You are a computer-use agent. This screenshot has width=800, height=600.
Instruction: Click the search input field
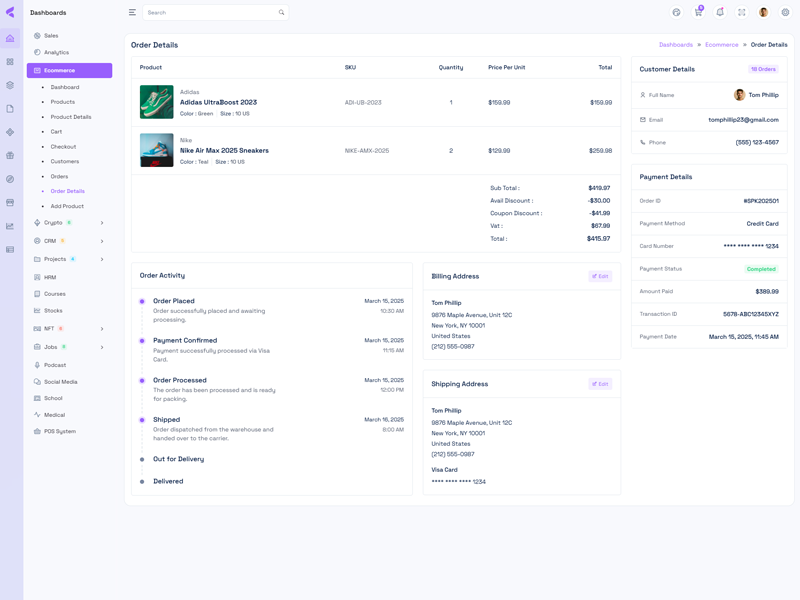tap(210, 13)
